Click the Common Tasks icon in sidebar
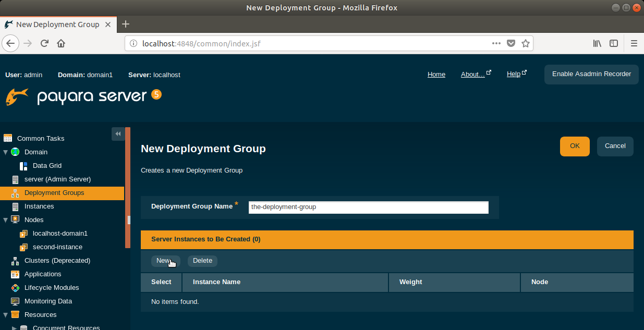This screenshot has width=644, height=330. (7, 138)
